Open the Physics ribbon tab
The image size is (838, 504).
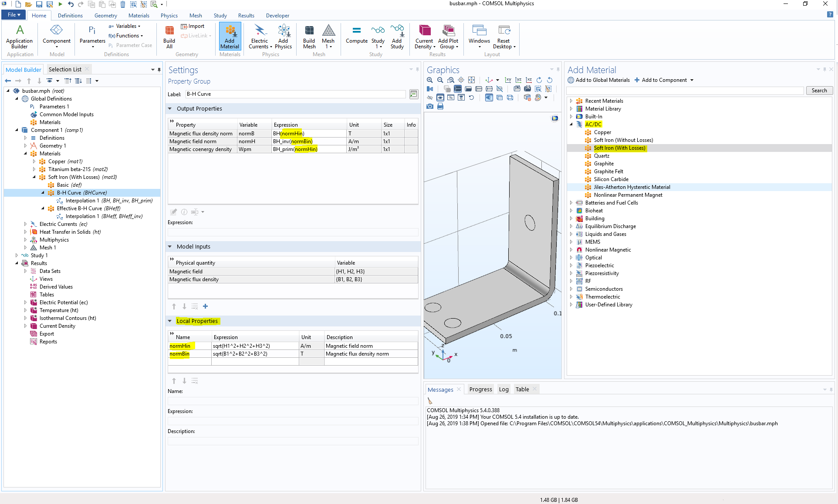169,16
